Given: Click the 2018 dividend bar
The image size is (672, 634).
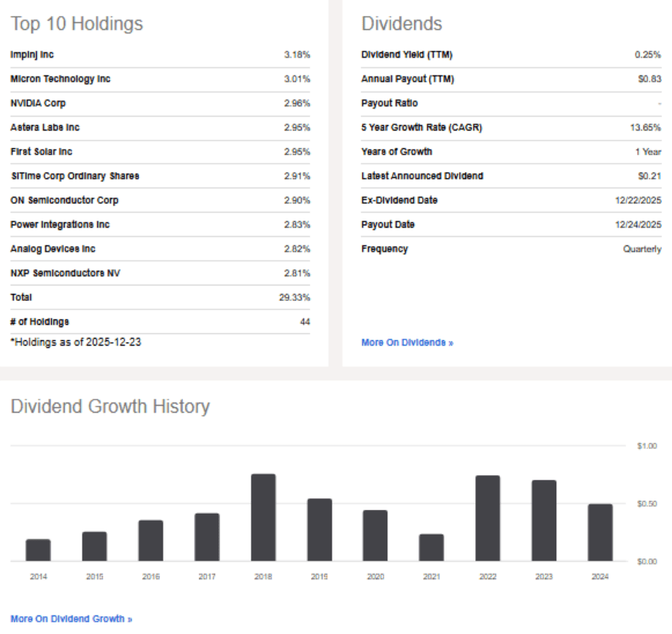Looking at the screenshot, I should pyautogui.click(x=263, y=518).
